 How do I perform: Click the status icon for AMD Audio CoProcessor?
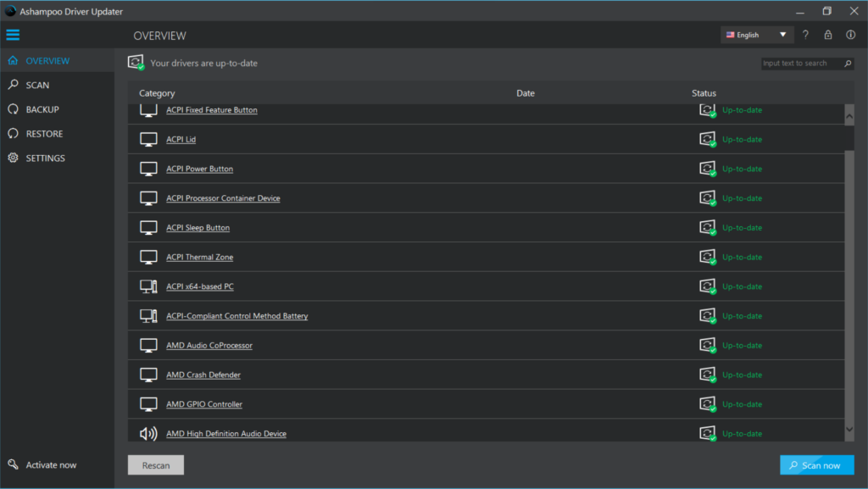[x=708, y=345]
